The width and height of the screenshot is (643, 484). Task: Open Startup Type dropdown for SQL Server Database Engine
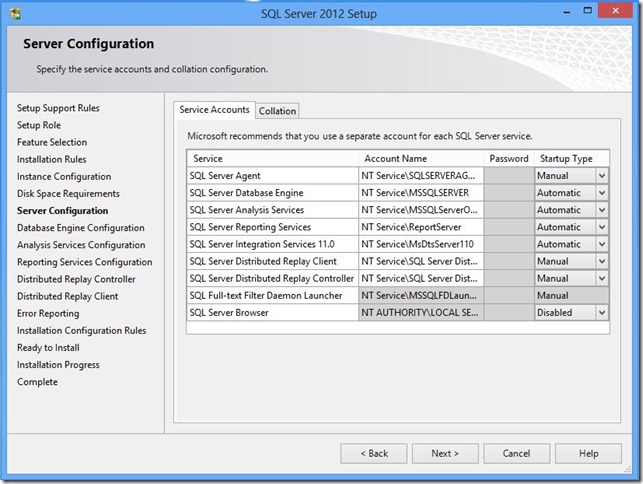pos(602,193)
